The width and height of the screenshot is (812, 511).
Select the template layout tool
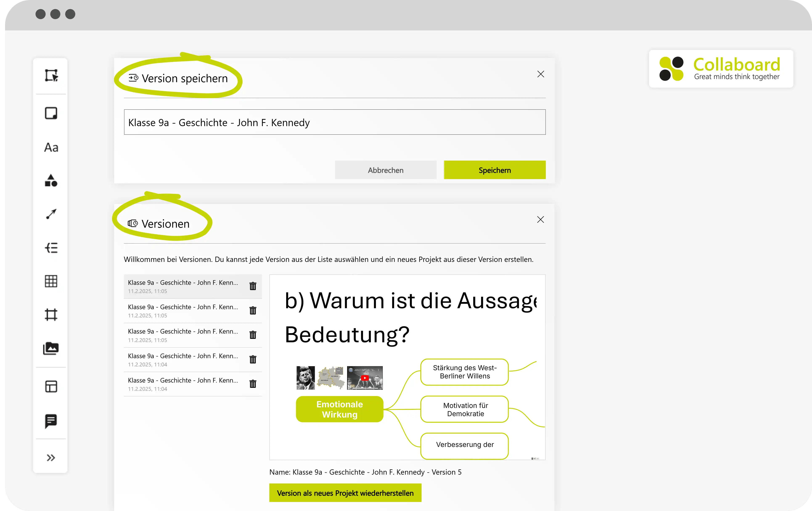(x=51, y=387)
